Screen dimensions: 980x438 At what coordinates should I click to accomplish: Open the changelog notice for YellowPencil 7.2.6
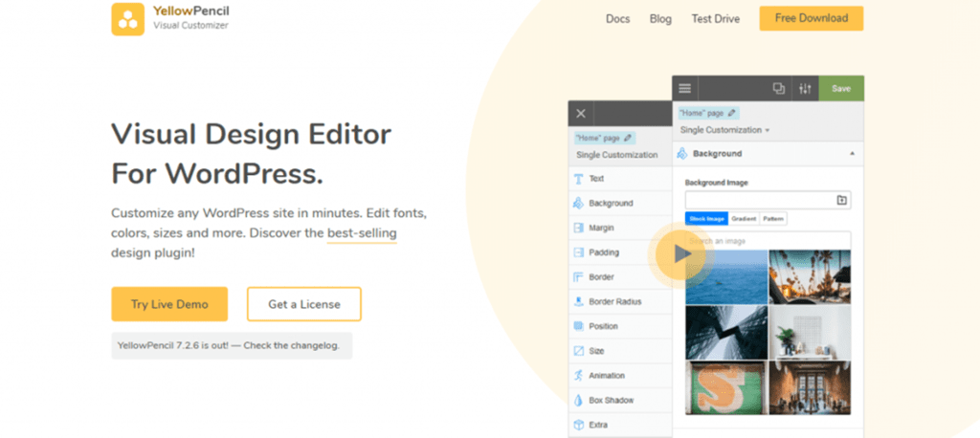(232, 345)
